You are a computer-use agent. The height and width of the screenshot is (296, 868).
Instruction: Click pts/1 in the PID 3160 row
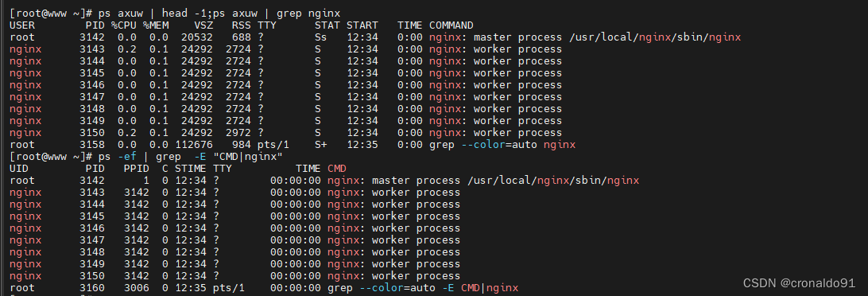[229, 288]
